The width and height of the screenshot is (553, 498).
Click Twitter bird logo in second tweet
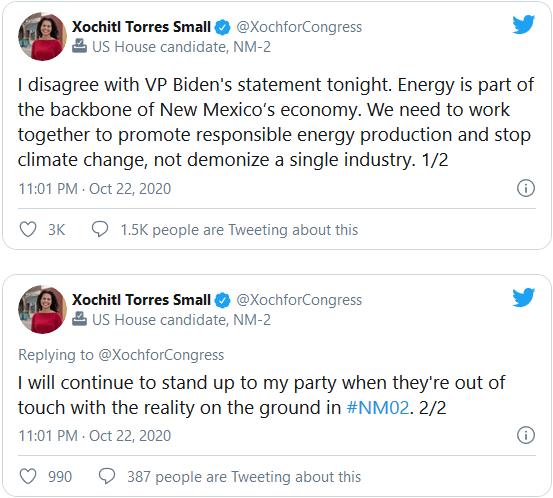(x=524, y=297)
